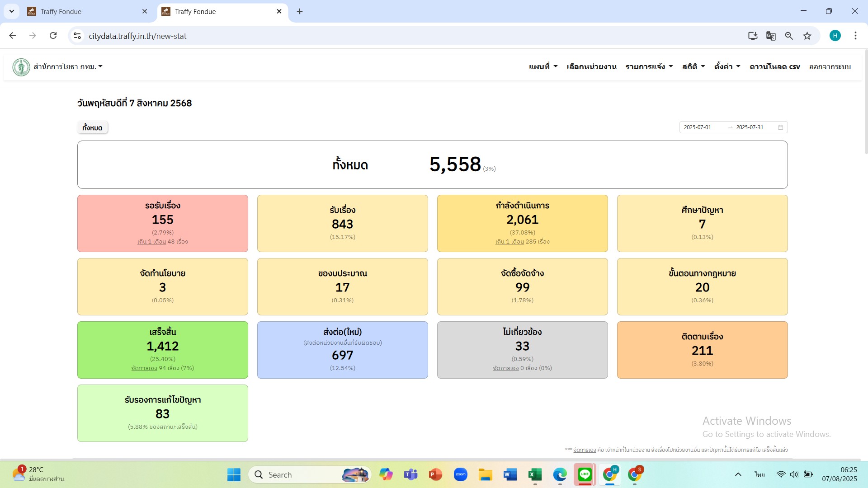Click the browser forward arrow

point(33,36)
